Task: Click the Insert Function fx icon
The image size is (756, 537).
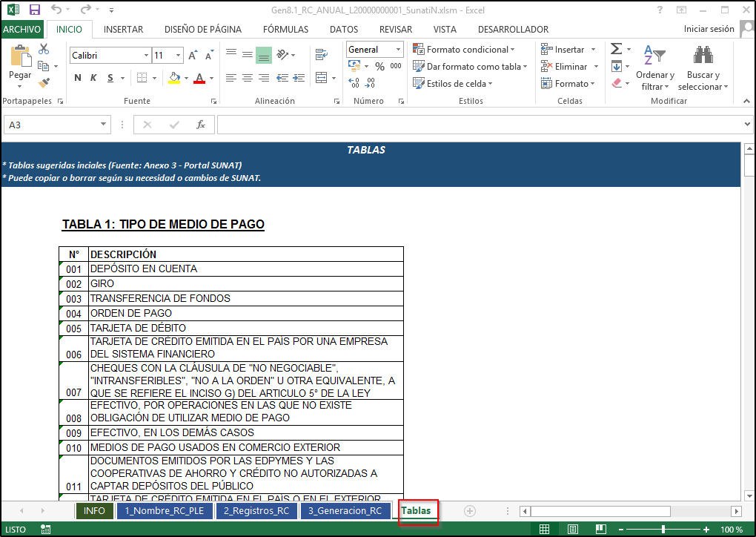Action: (200, 125)
